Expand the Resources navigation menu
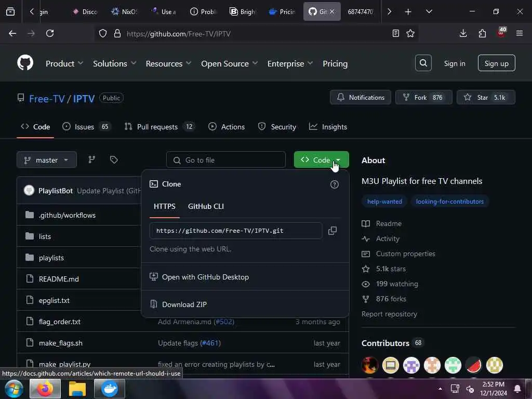Image resolution: width=532 pixels, height=399 pixels. click(168, 63)
